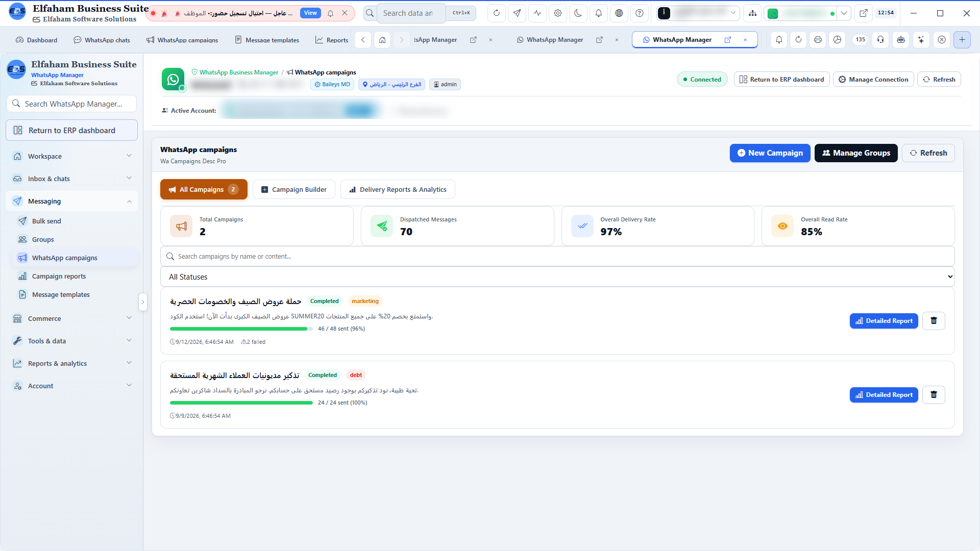
Task: Open the Dashboard tab
Action: pos(36,40)
